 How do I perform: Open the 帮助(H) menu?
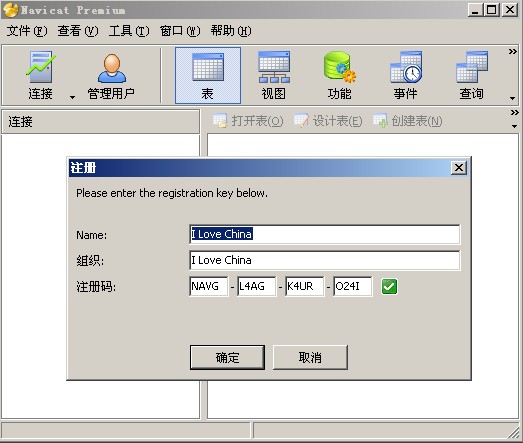pos(231,31)
